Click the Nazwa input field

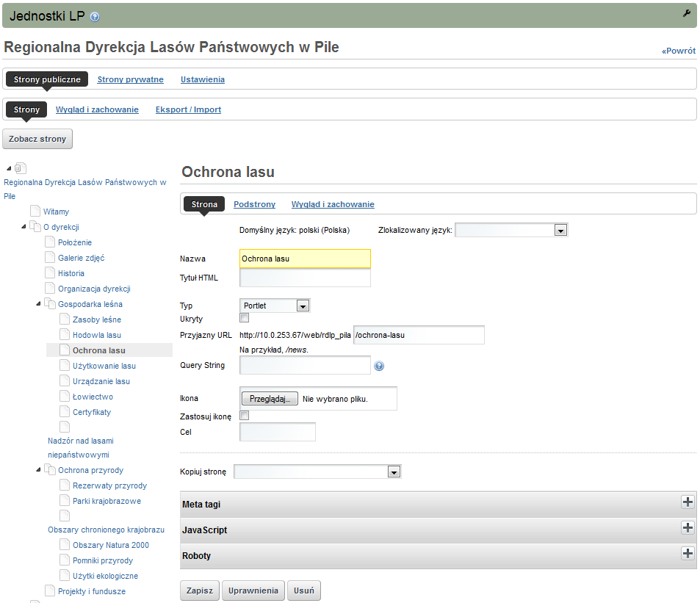click(x=305, y=259)
